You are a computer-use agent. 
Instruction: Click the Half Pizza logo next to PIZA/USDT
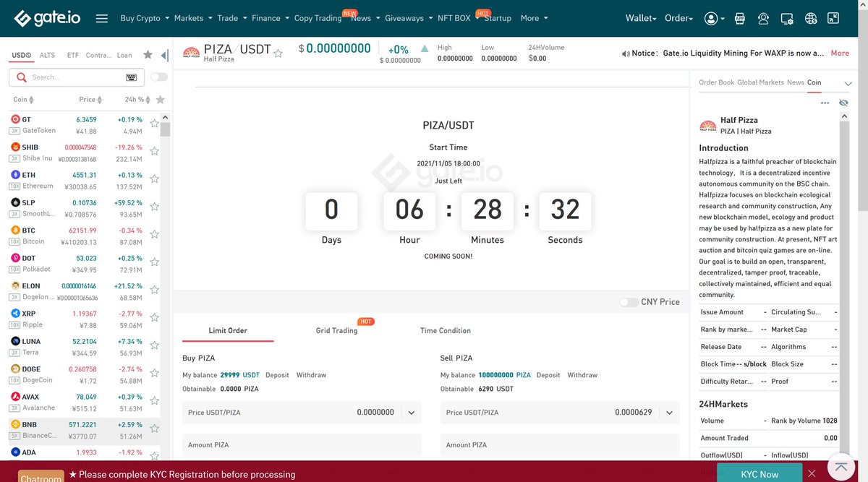[x=192, y=53]
